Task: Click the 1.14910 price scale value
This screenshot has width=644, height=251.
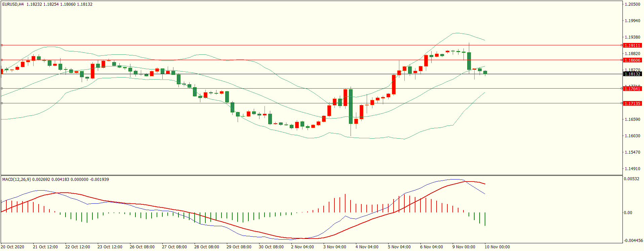Action: pyautogui.click(x=632, y=169)
